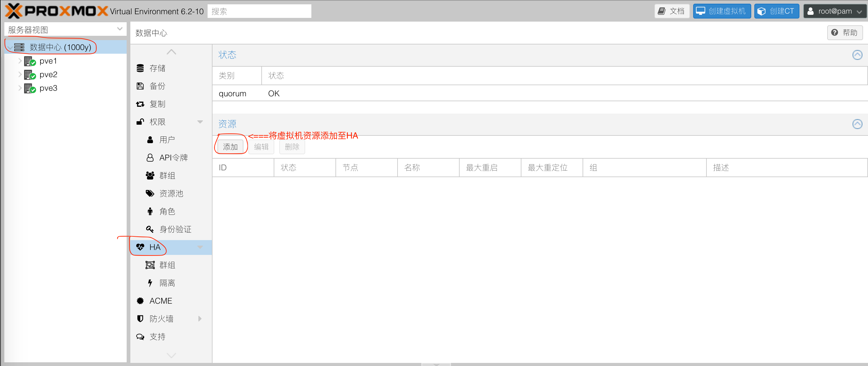Focus the 搜索 search field
868x366 pixels.
(x=259, y=11)
